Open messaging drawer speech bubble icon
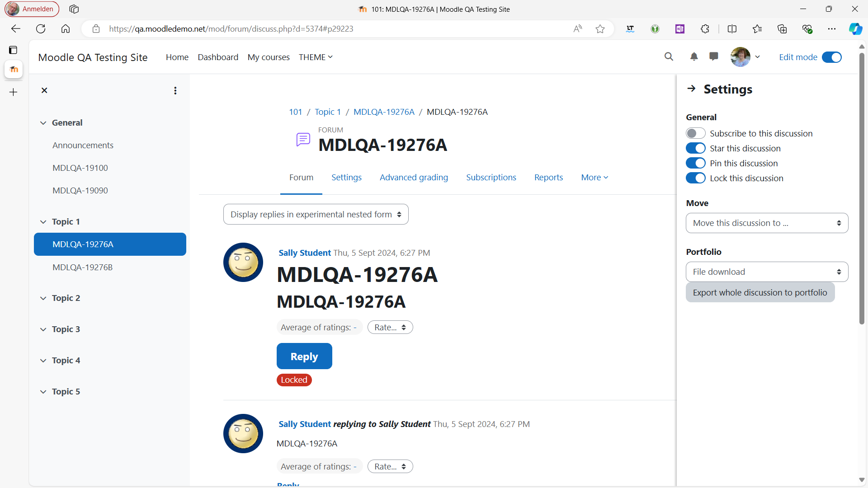868x488 pixels. [714, 56]
